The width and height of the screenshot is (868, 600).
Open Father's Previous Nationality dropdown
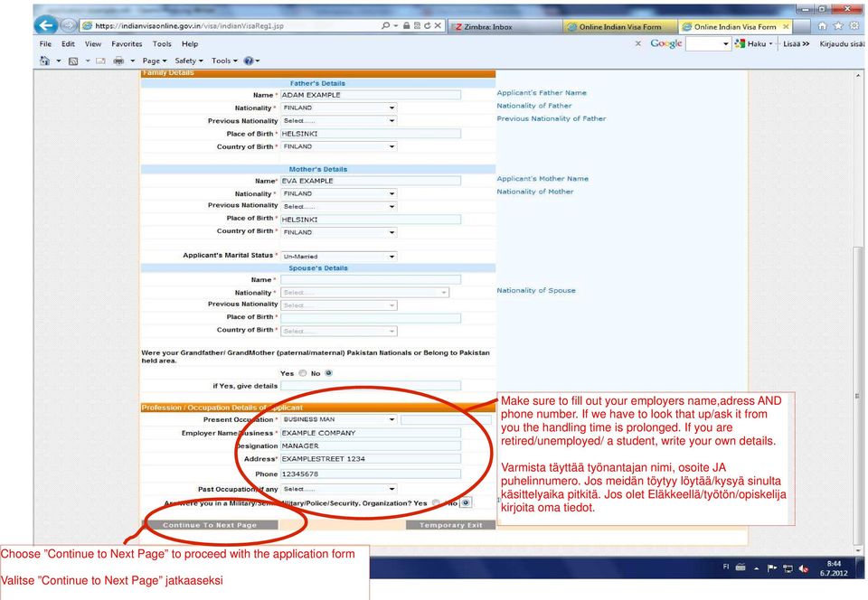[x=339, y=120]
